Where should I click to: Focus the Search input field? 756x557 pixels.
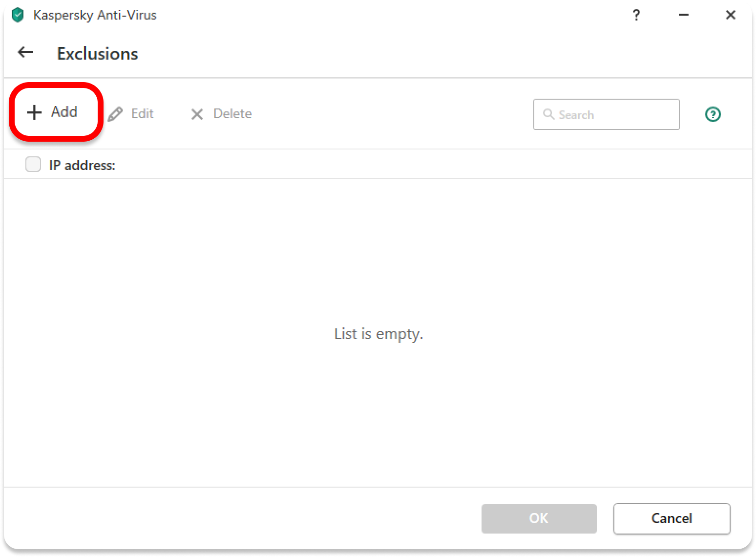(606, 114)
